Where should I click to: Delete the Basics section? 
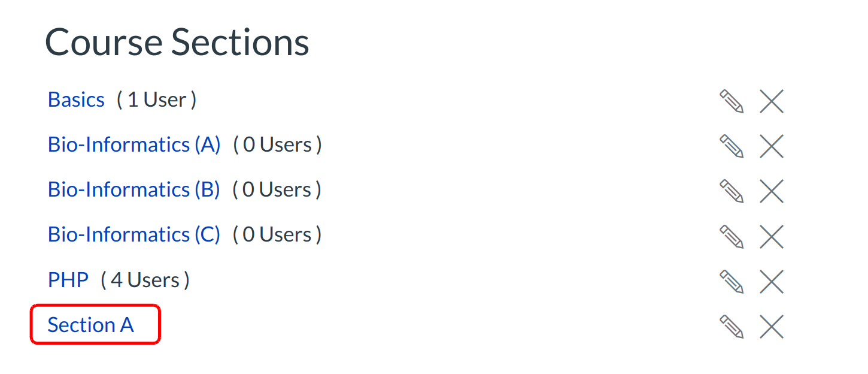point(772,101)
